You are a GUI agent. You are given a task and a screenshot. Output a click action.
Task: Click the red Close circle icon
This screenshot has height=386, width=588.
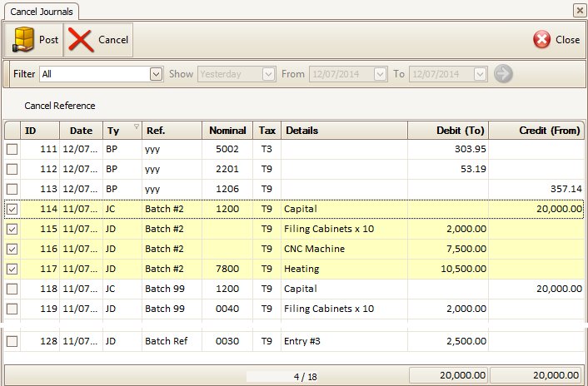542,39
